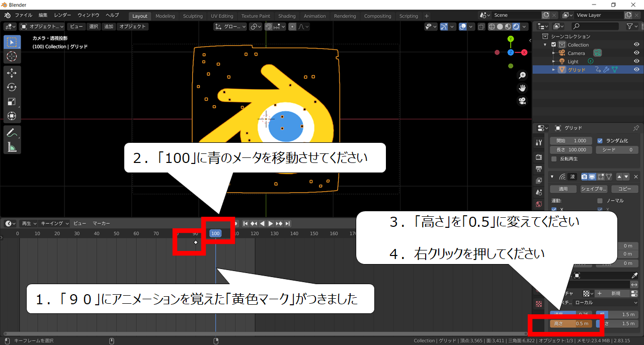Open the transform orientation グロー dropdown
644x345 pixels.
pos(230,27)
